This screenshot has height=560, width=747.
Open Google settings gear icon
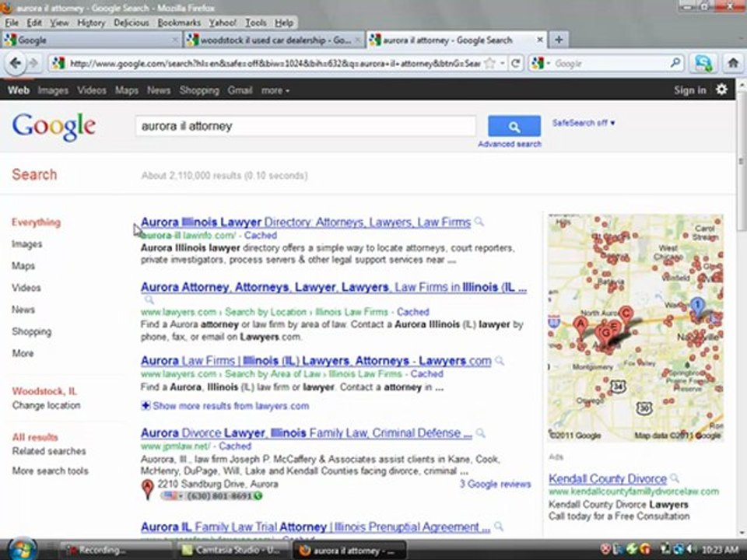tap(722, 89)
